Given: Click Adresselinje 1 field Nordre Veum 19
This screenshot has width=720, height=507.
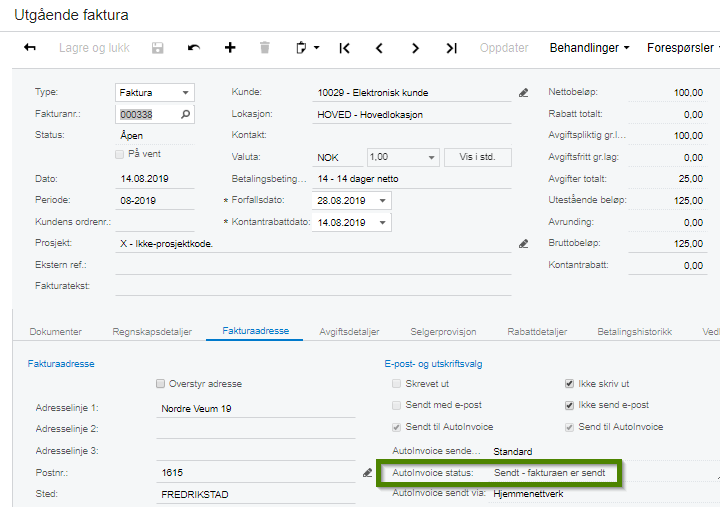Looking at the screenshot, I should (256, 408).
